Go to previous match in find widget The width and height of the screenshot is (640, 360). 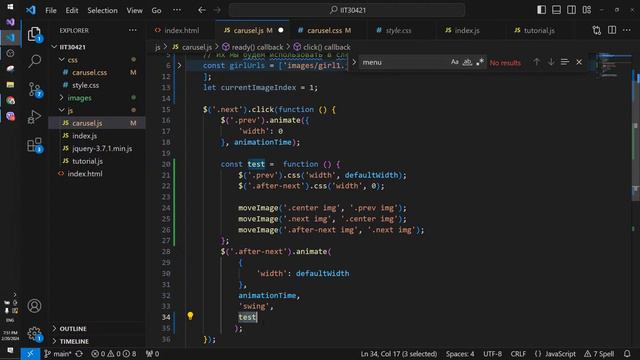pos(536,62)
